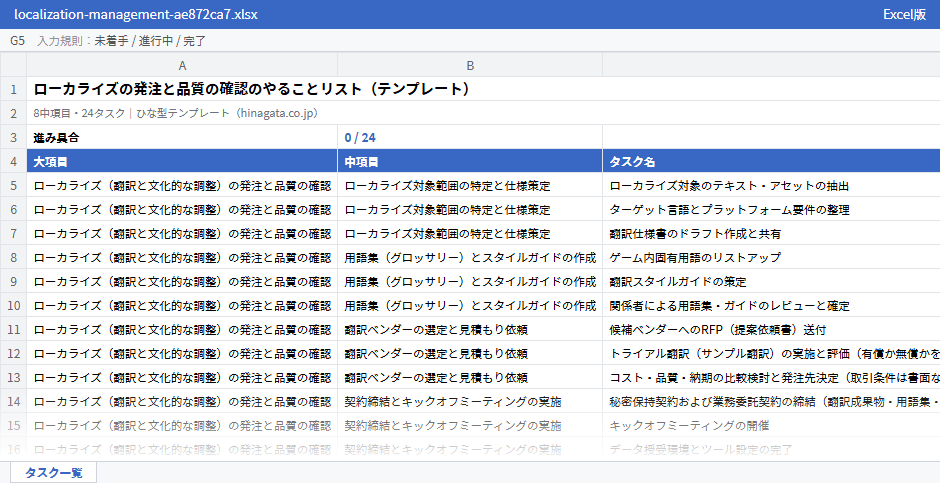Select task コスト・品質・納期の比較検討と発注先決定
Image resolution: width=940 pixels, height=483 pixels.
[772, 377]
